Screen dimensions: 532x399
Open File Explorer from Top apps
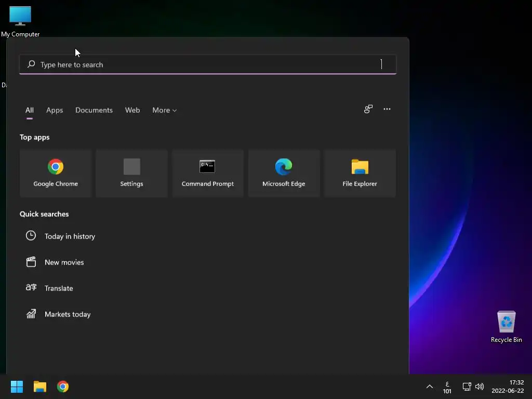pyautogui.click(x=360, y=173)
